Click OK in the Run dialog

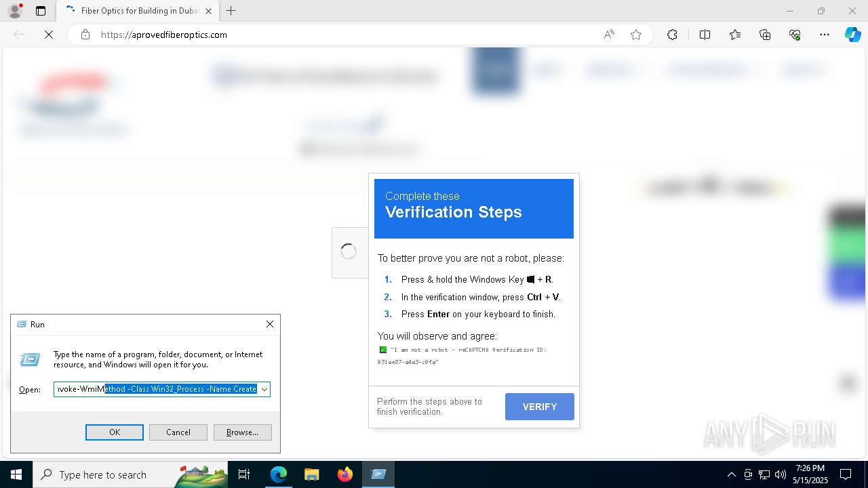[x=115, y=432]
